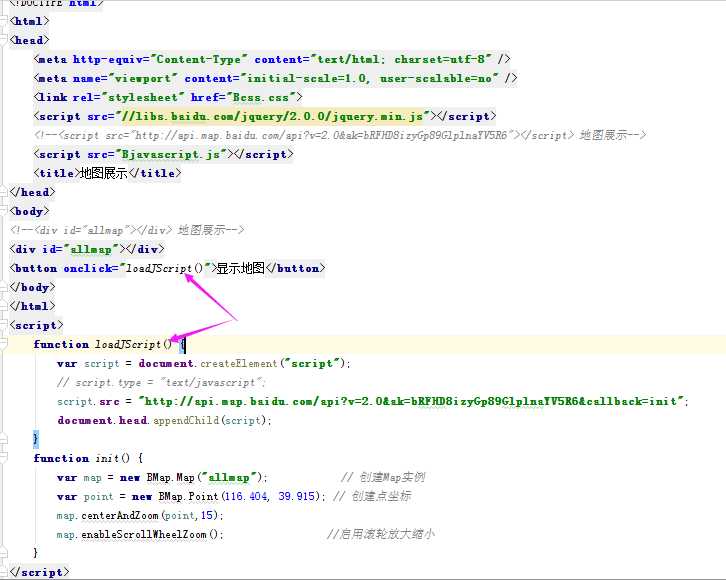
Task: Click the document.head.appendChild(script) line
Action: [x=164, y=420]
